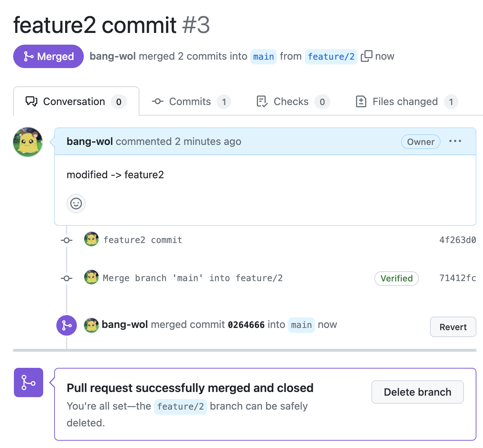Delete the feature/2 branch
The image size is (483, 448).
point(418,392)
